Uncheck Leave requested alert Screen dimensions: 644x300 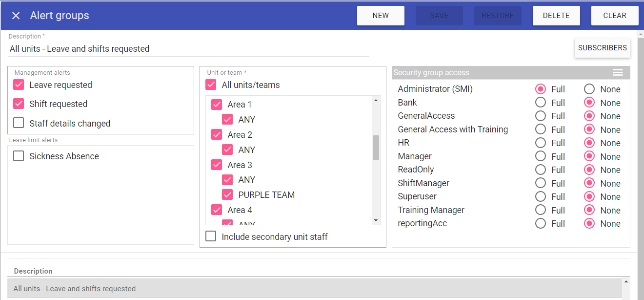point(19,85)
